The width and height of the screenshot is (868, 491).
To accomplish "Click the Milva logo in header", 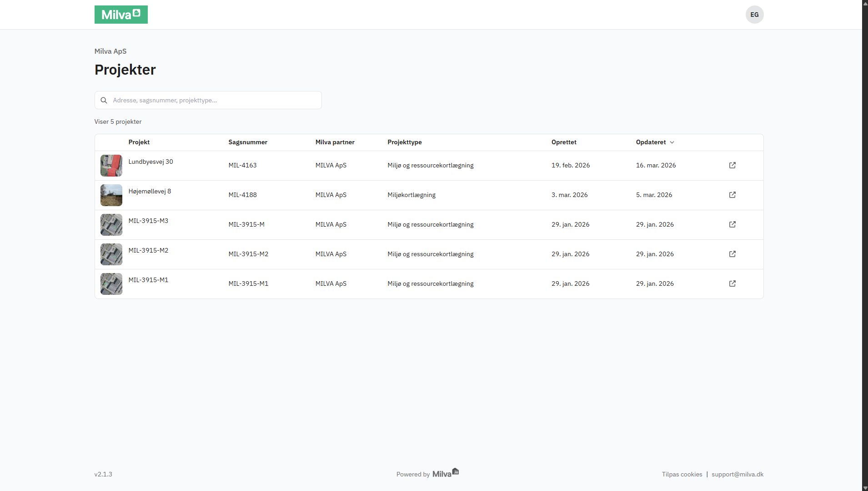I will 121,15.
